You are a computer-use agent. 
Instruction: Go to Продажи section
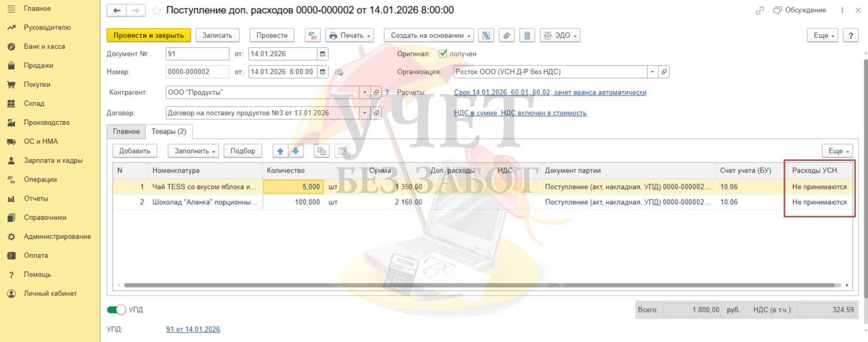(x=38, y=65)
